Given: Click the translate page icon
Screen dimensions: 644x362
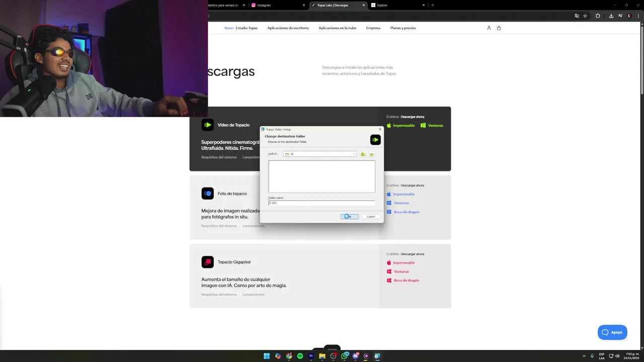Looking at the screenshot, I should tap(577, 16).
